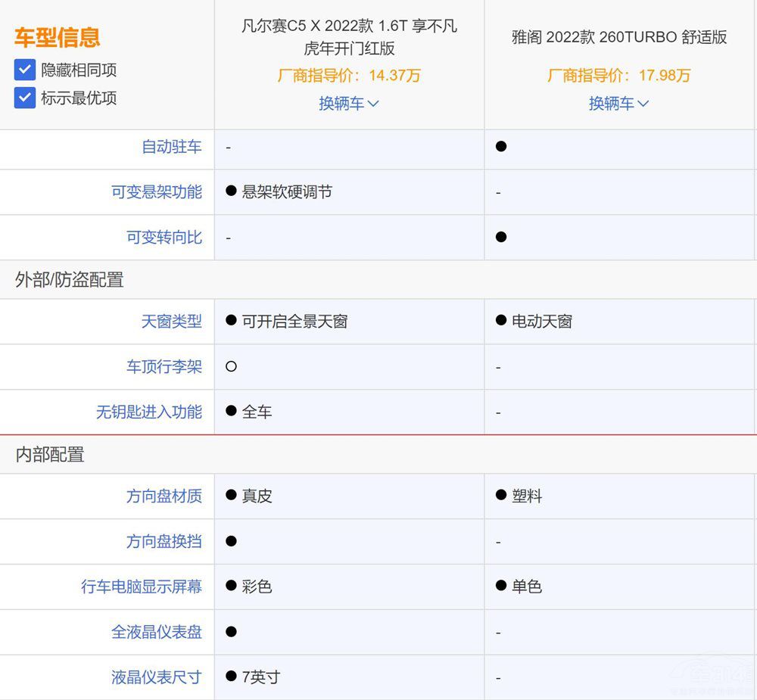Click the 方向盘换挡 row label
Screen dimensions: 757x700
click(x=164, y=542)
